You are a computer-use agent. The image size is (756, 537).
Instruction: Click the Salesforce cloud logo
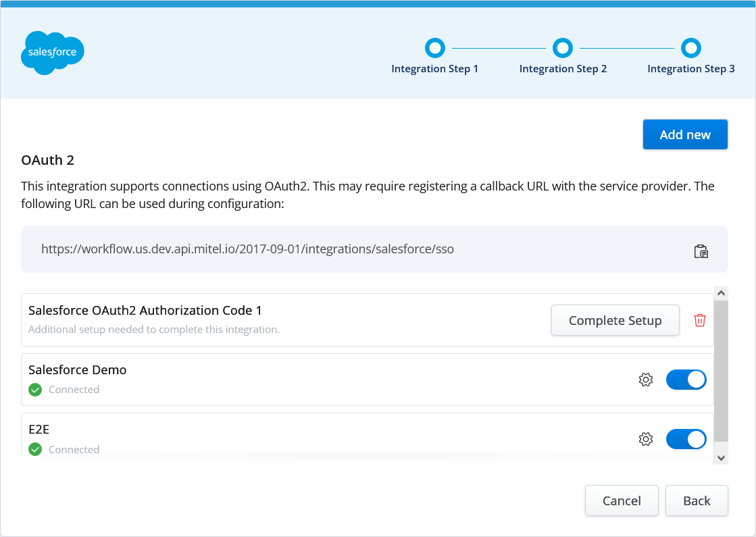(x=52, y=53)
